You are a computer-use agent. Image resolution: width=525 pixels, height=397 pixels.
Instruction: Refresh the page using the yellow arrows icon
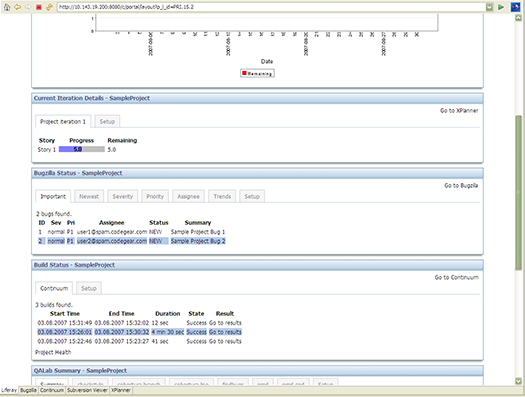[50, 7]
